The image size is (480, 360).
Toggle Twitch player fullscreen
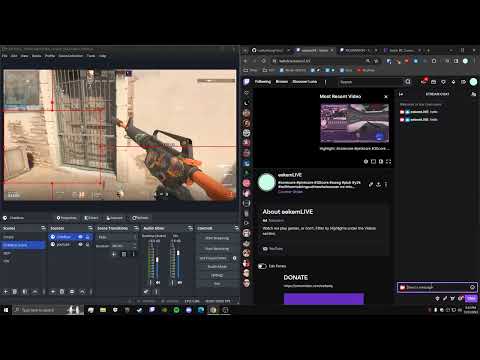[x=389, y=162]
